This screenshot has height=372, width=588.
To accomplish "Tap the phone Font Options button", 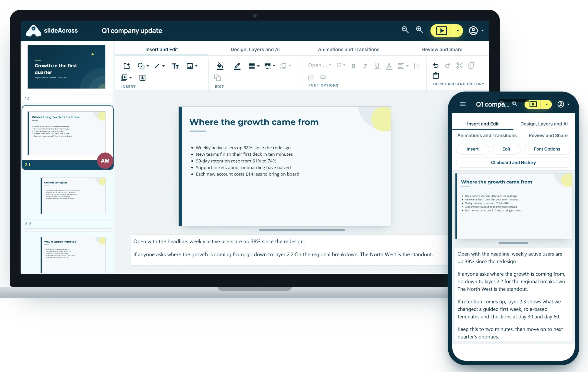I will click(547, 149).
